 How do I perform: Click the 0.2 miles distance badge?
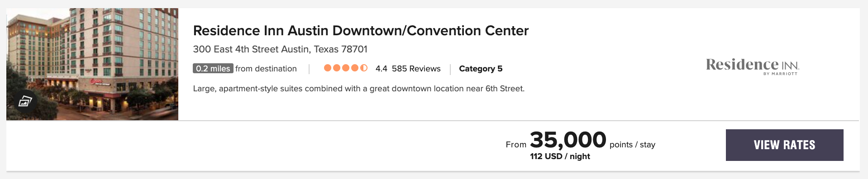[213, 68]
